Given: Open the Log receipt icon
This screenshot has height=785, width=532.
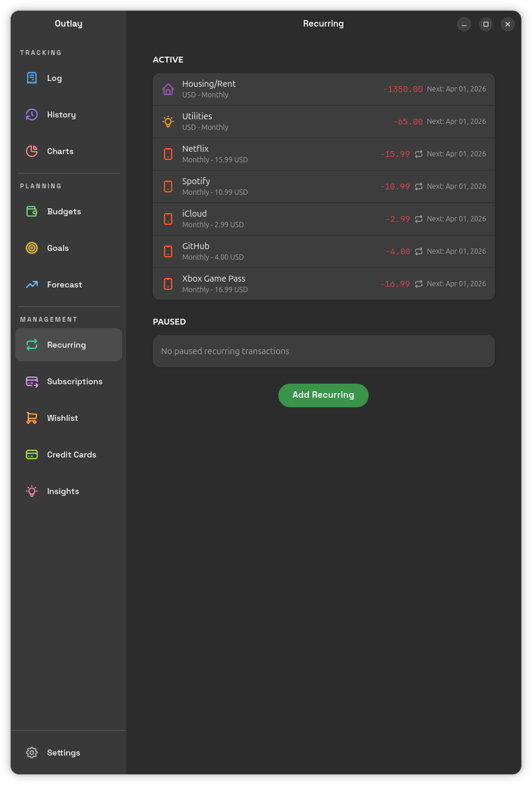Looking at the screenshot, I should pos(32,78).
